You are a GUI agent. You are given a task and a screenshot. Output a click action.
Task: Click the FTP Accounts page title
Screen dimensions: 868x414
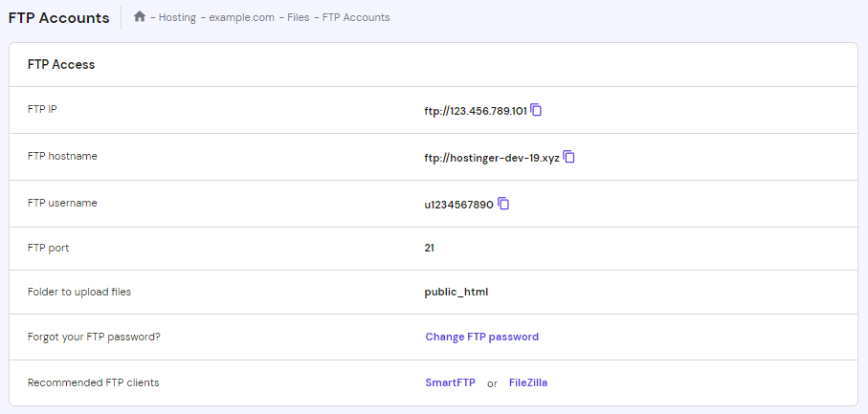[58, 17]
